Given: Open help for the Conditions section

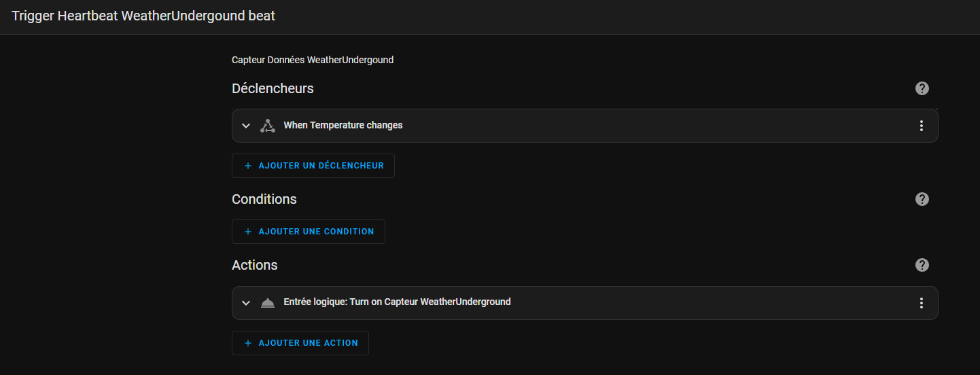Looking at the screenshot, I should (922, 199).
